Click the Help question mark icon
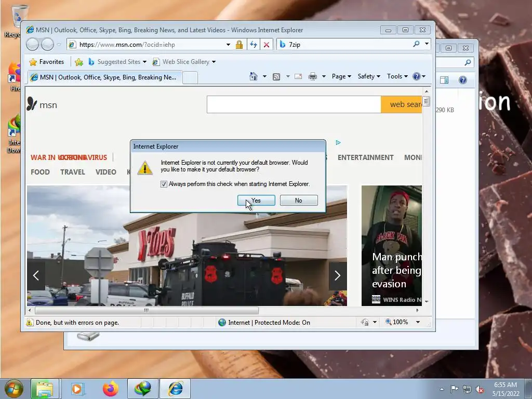Viewport: 532px width, 399px height. (x=417, y=76)
